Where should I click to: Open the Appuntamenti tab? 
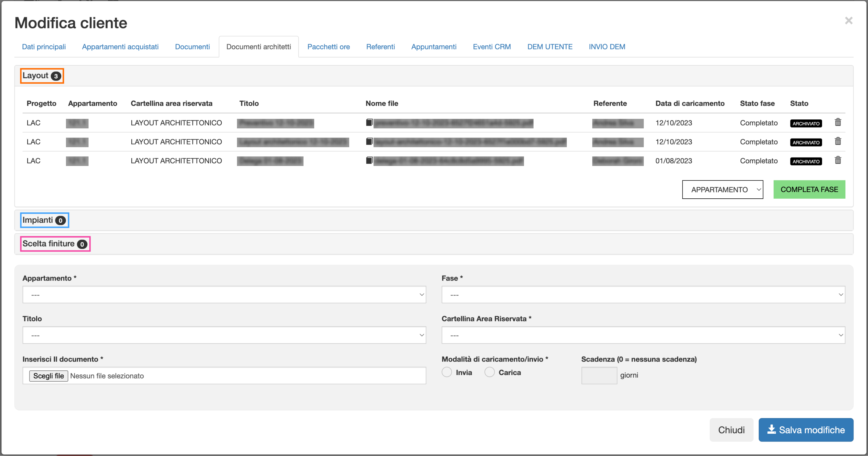click(x=434, y=47)
